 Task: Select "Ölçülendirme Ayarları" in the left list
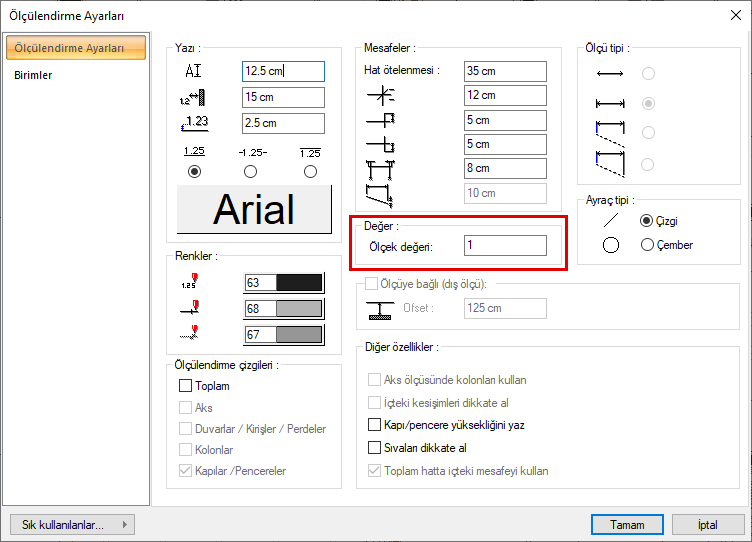[x=69, y=48]
